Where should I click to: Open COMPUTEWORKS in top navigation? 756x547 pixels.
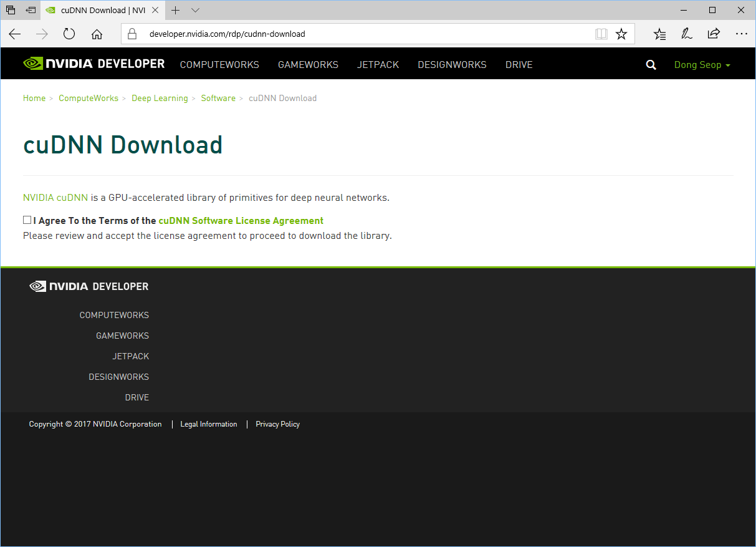click(x=219, y=65)
